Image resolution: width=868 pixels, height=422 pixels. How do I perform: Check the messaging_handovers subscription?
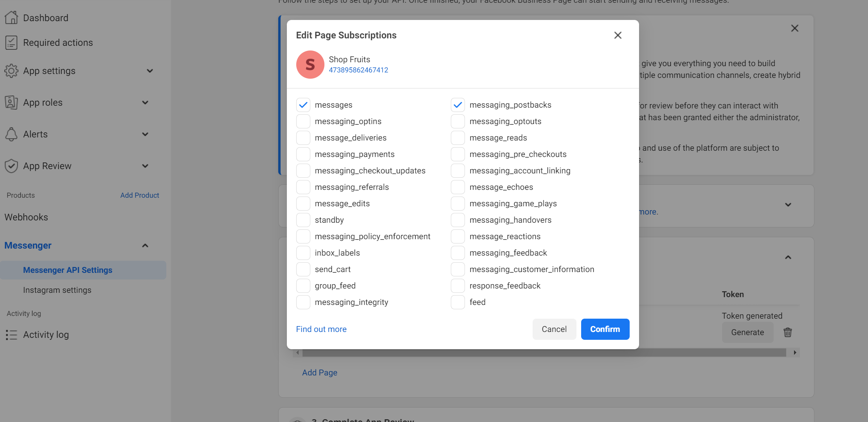tap(457, 220)
